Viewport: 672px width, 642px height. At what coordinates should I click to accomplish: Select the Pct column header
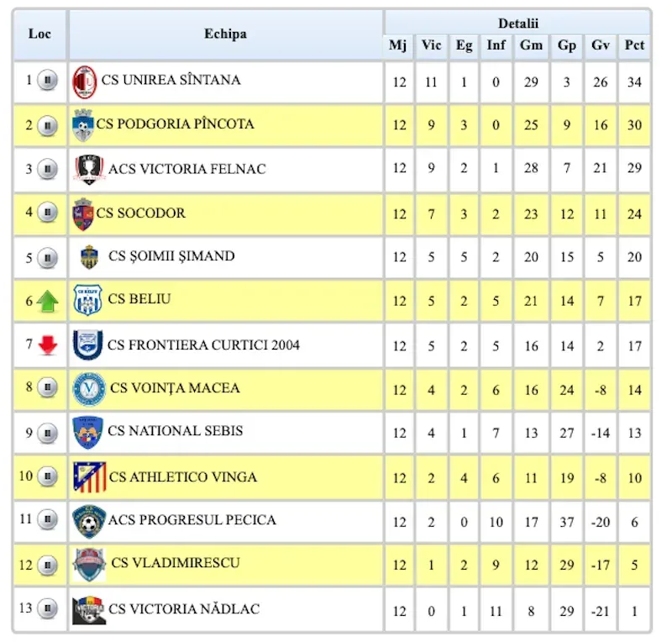click(x=634, y=45)
